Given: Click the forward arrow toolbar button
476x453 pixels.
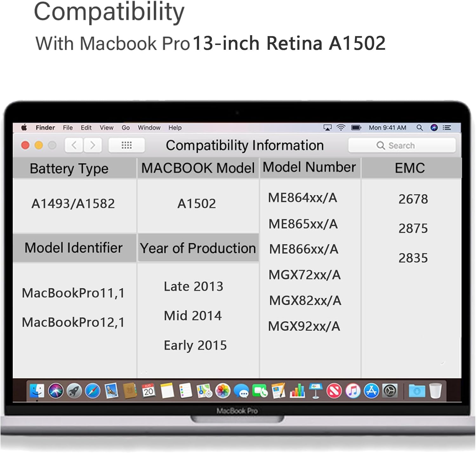Looking at the screenshot, I should [x=92, y=145].
